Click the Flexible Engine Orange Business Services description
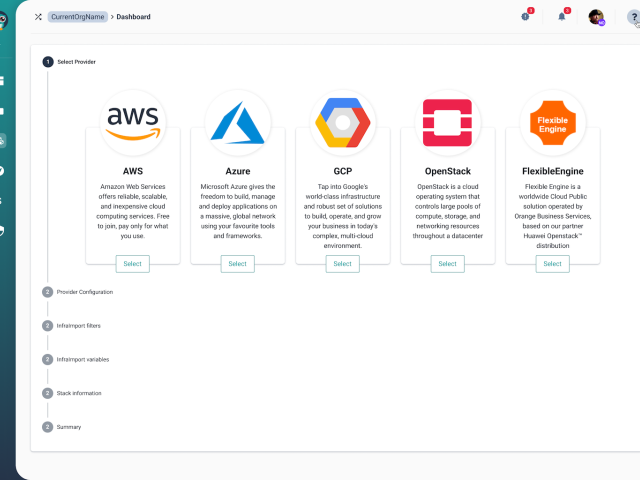 click(x=553, y=216)
